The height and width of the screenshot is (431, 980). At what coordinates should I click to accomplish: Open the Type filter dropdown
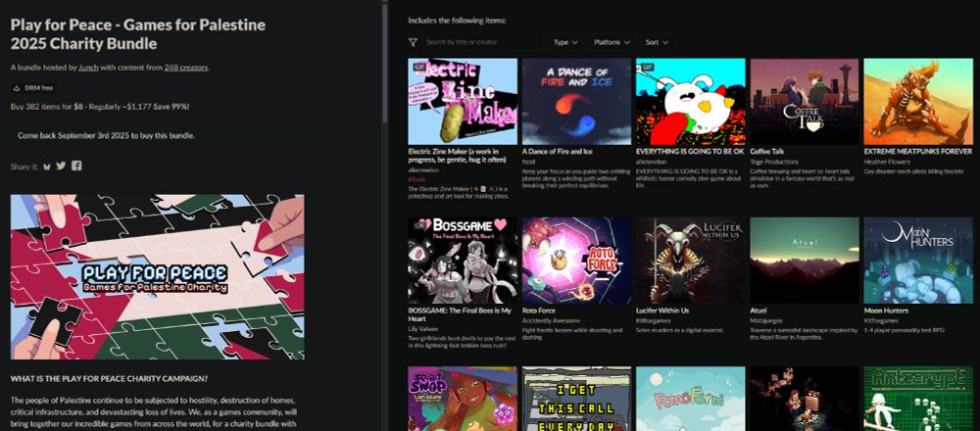565,42
